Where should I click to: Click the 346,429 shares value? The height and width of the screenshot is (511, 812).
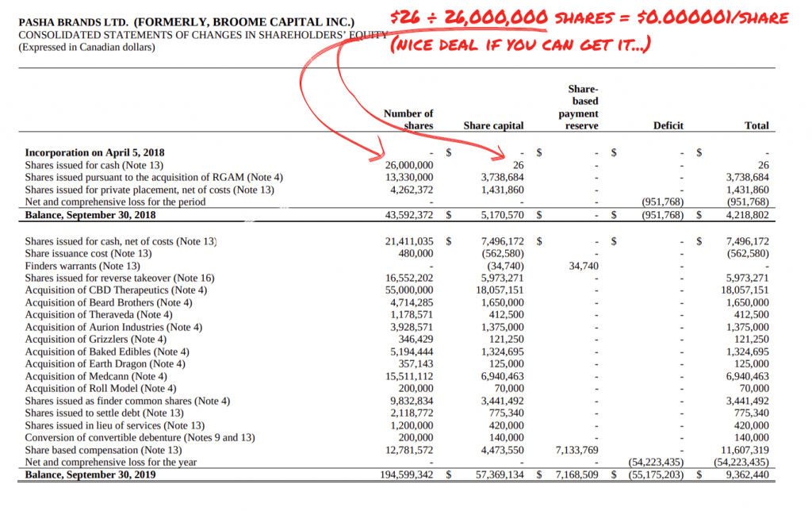pos(416,339)
